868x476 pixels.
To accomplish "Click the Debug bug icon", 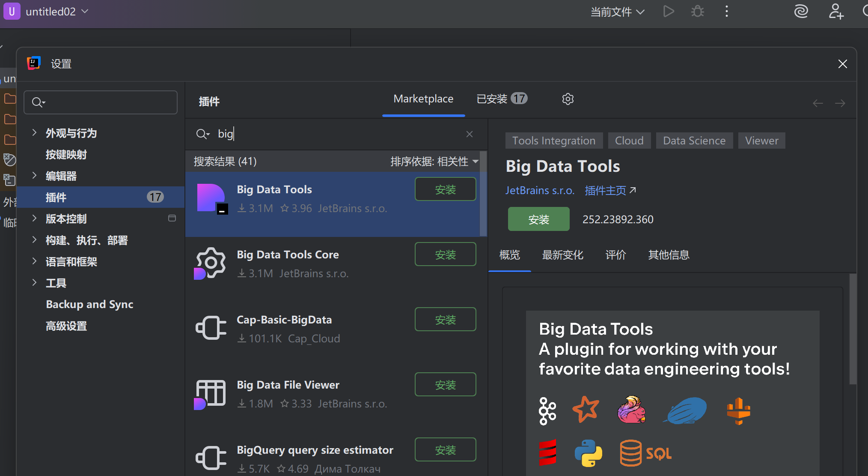I will [x=698, y=12].
